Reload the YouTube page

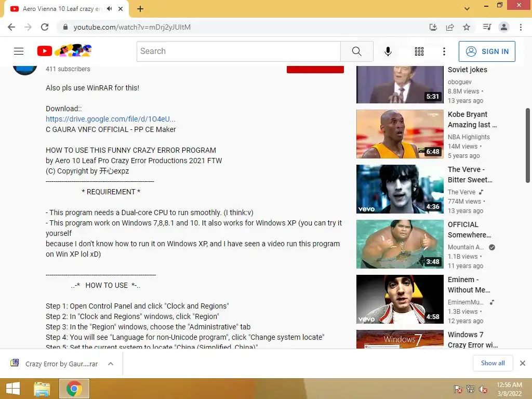[x=45, y=27]
